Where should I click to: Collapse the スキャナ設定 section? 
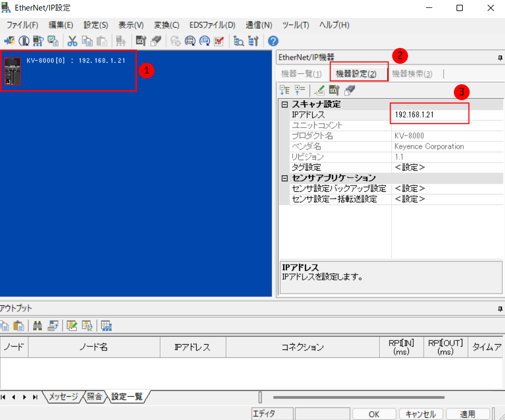(x=285, y=104)
